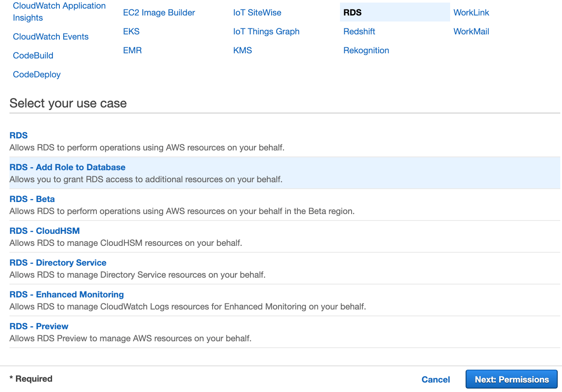
Task: Open the EC2 Image Builder service
Action: click(x=158, y=12)
